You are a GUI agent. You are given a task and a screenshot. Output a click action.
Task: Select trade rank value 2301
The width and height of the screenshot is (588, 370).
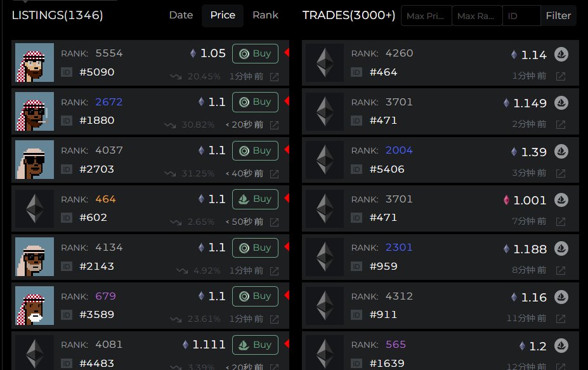(399, 248)
